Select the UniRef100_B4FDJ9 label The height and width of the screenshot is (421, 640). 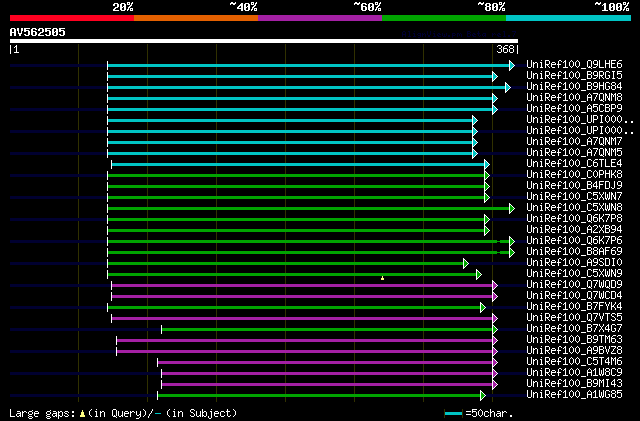(x=574, y=186)
